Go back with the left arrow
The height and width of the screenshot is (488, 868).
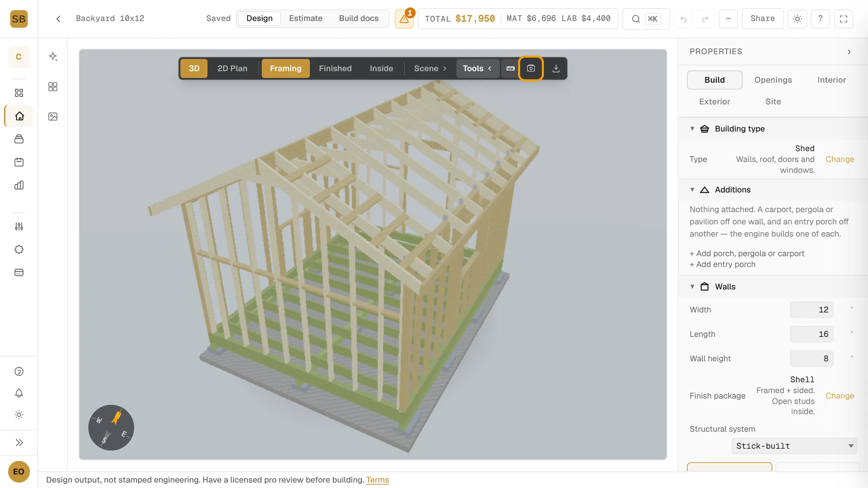58,19
